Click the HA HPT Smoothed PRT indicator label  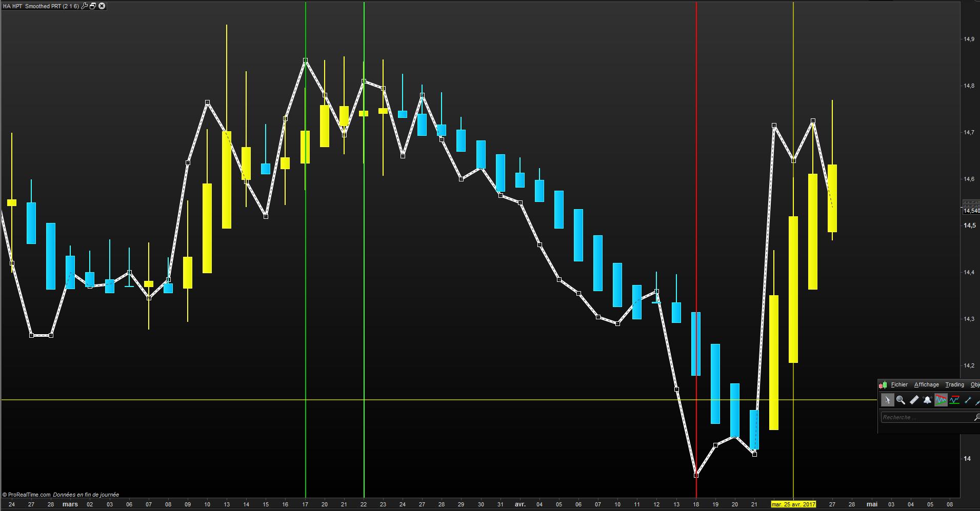click(x=41, y=6)
